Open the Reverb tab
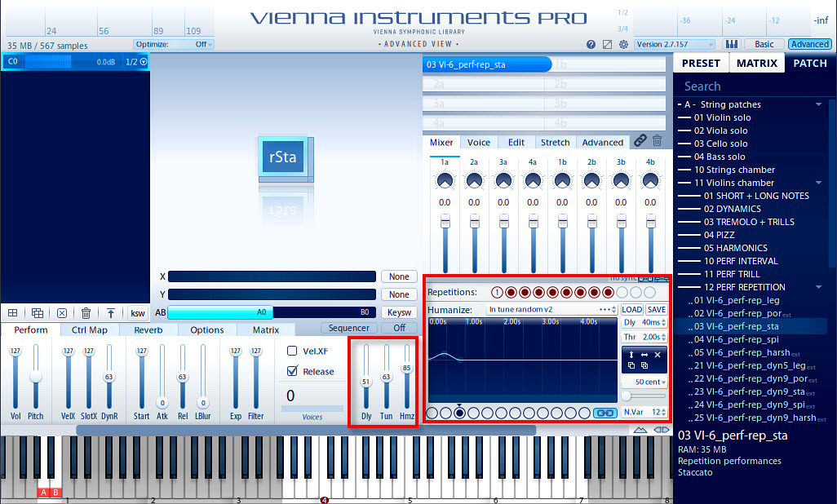 [x=148, y=330]
